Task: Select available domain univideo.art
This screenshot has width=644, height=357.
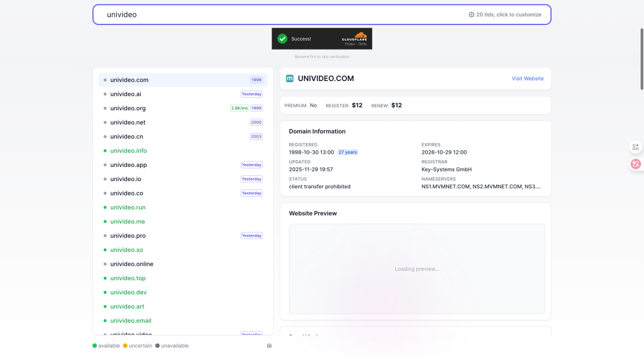Action: 183,306
